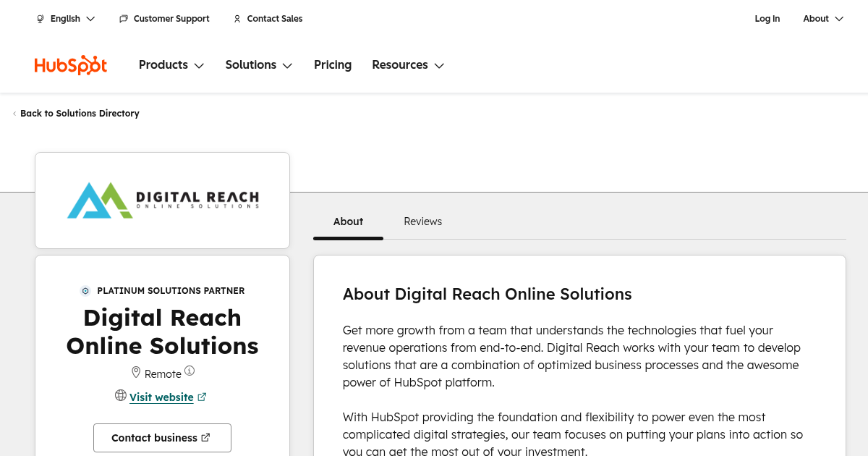Open the Pricing page

[333, 65]
